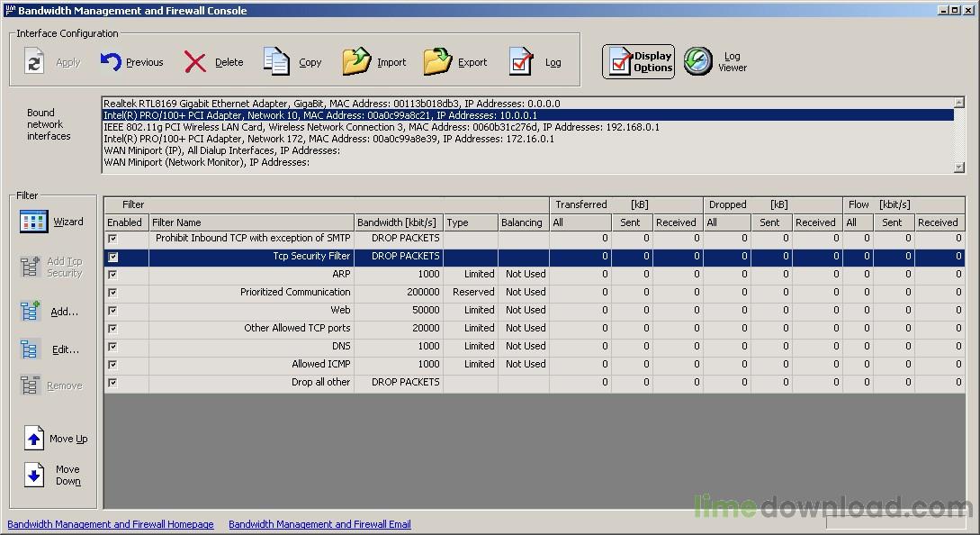Click Prohibit Inbound TCP with exception of SMTP
Screen dimensions: 980x535
253,238
